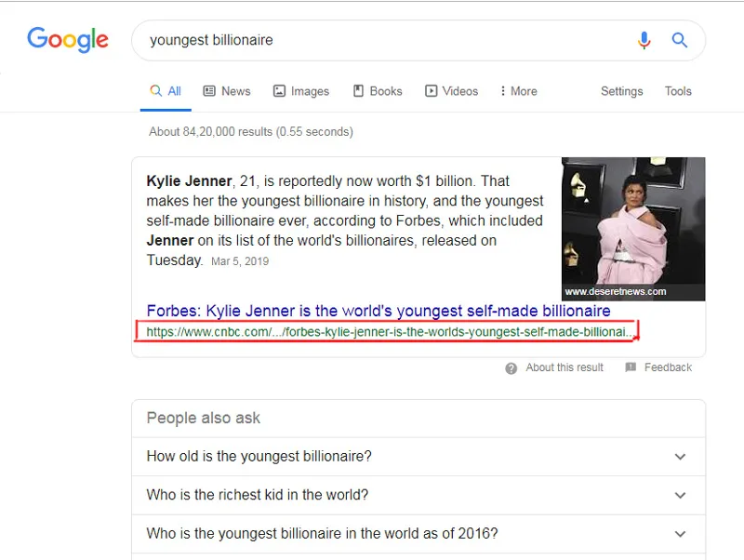
Task: Click the question mark beside About this result
Action: (511, 367)
